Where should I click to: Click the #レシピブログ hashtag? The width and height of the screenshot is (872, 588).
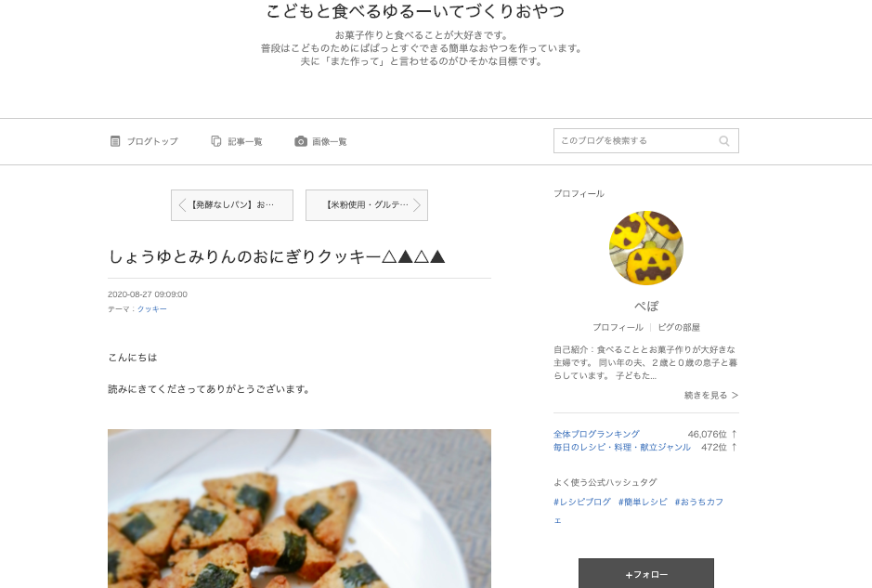coord(582,502)
